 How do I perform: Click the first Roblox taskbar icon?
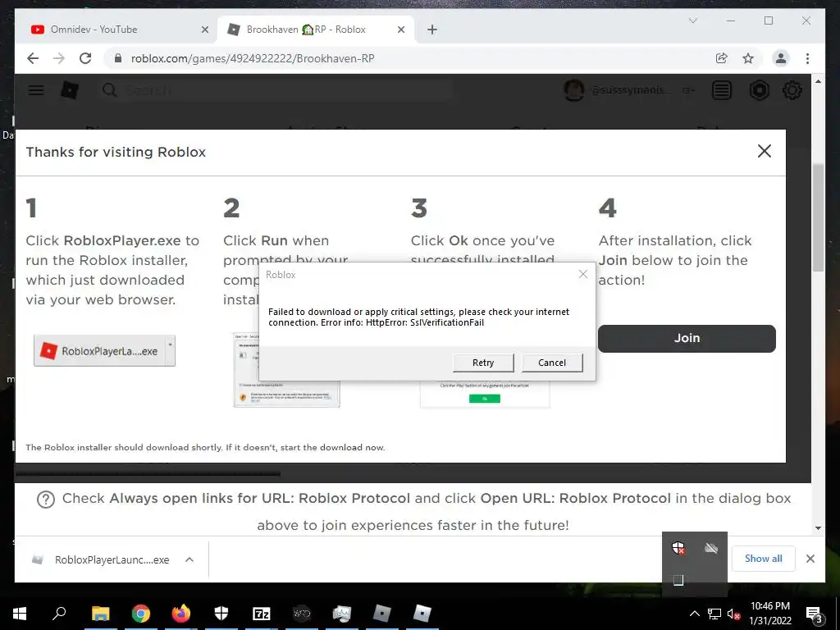click(382, 614)
